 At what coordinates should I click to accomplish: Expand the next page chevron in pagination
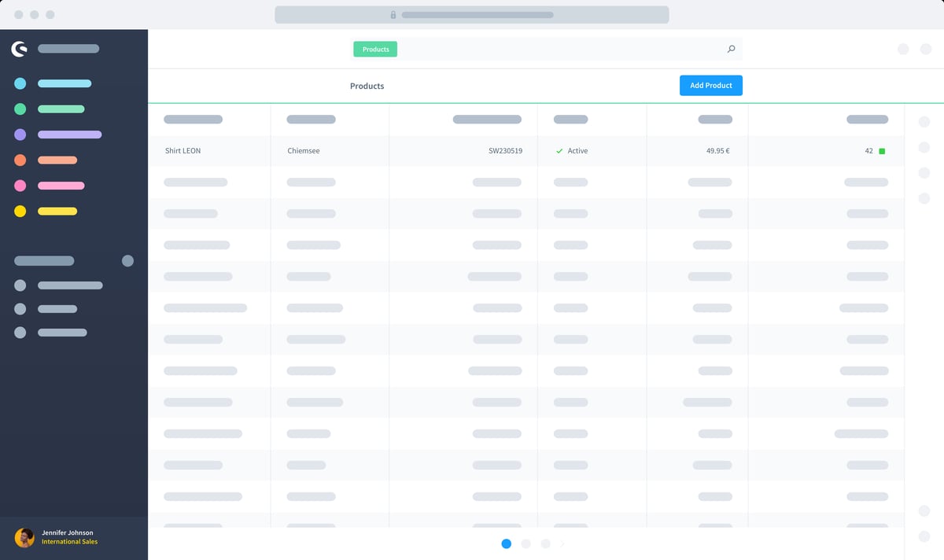coord(562,543)
